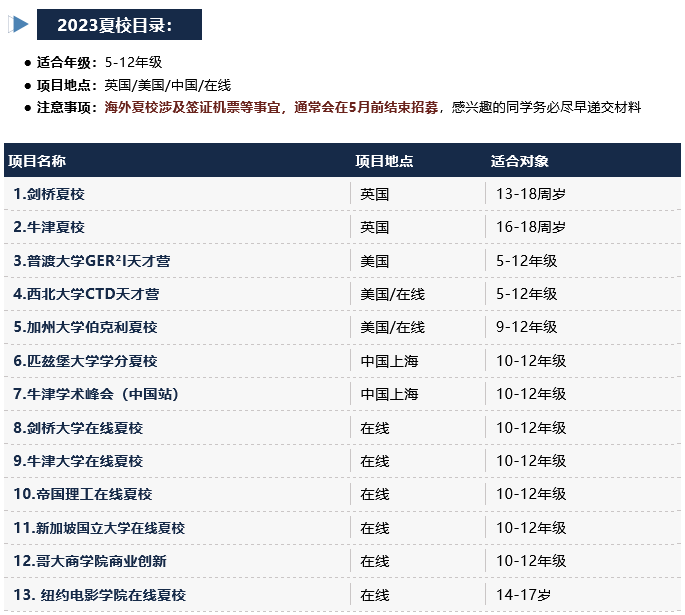Open the 3.普渡大学GER²I天才营 entry
Image resolution: width=685 pixels, height=615 pixels.
tap(92, 261)
